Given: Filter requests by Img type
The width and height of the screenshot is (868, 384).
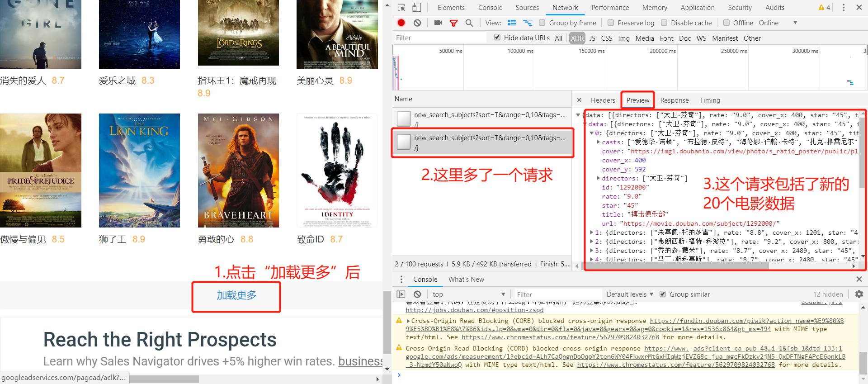Looking at the screenshot, I should [x=624, y=38].
